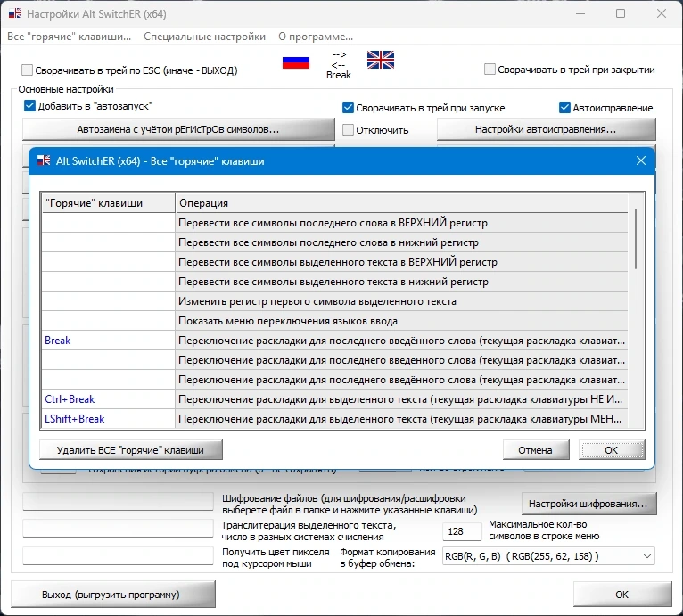Click the 'Break' label between flags
Screen dimensions: 683x616
(x=339, y=75)
